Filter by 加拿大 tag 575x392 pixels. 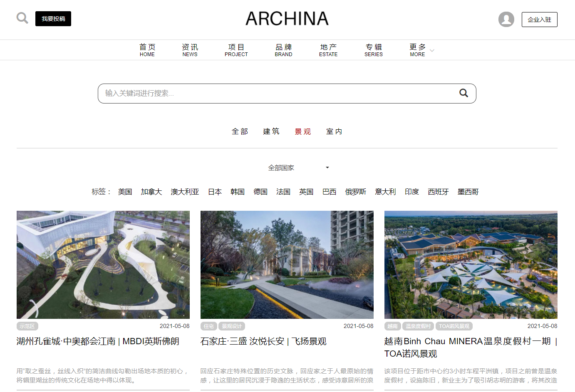point(151,192)
